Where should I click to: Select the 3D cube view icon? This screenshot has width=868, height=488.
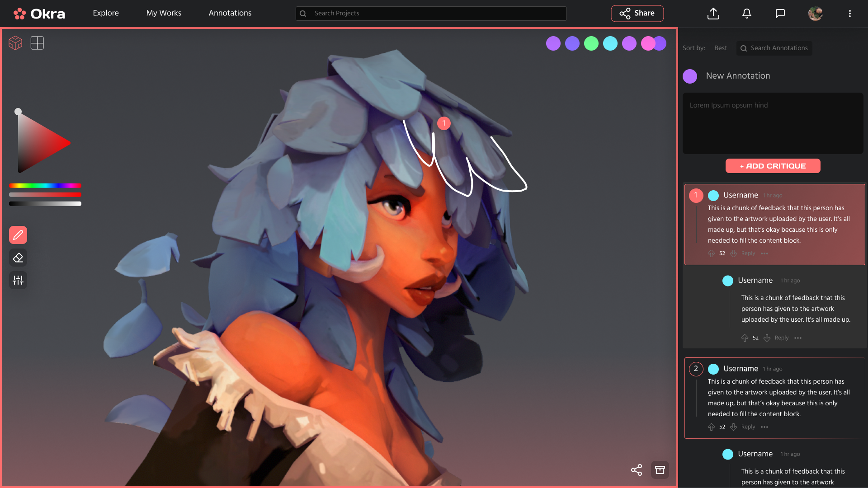[15, 43]
